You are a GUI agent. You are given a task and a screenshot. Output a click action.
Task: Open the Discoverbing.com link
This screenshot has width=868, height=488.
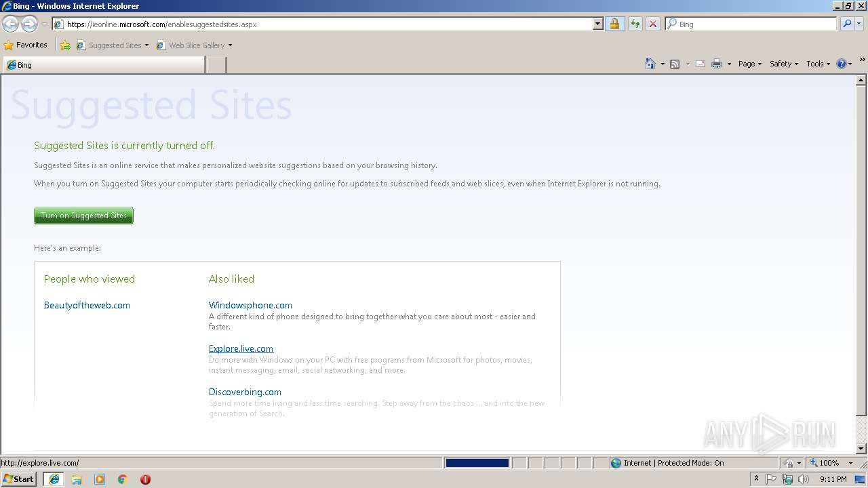(x=245, y=392)
